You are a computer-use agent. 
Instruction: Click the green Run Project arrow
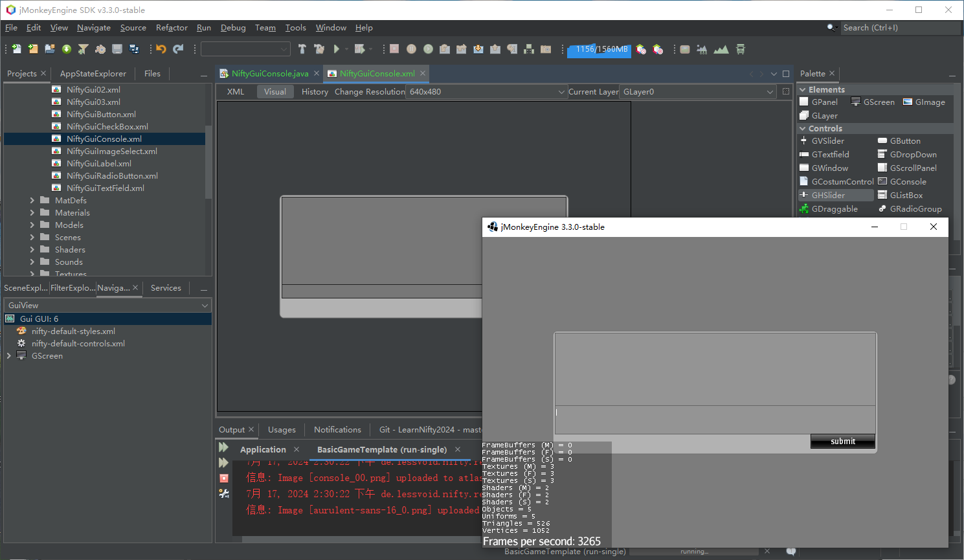(x=336, y=49)
